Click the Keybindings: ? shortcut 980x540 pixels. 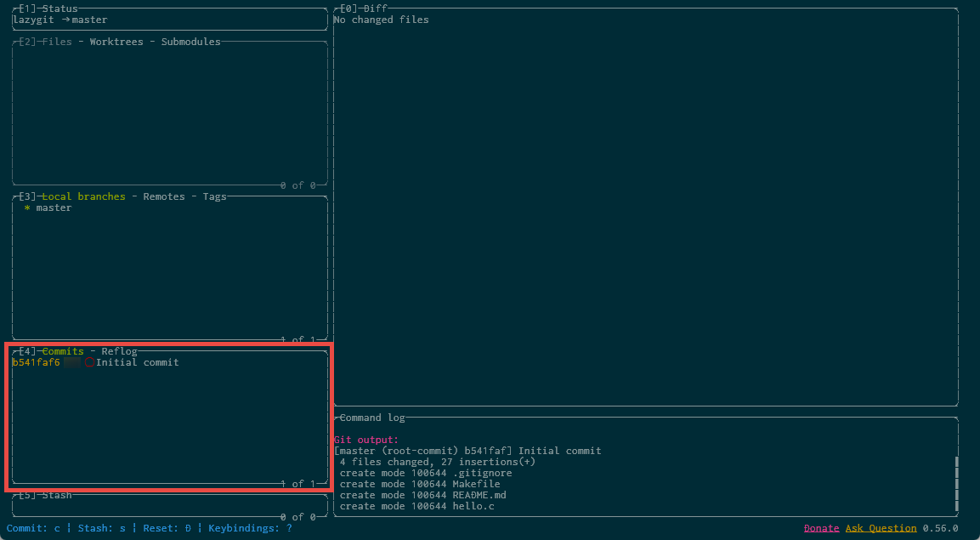tap(250, 528)
